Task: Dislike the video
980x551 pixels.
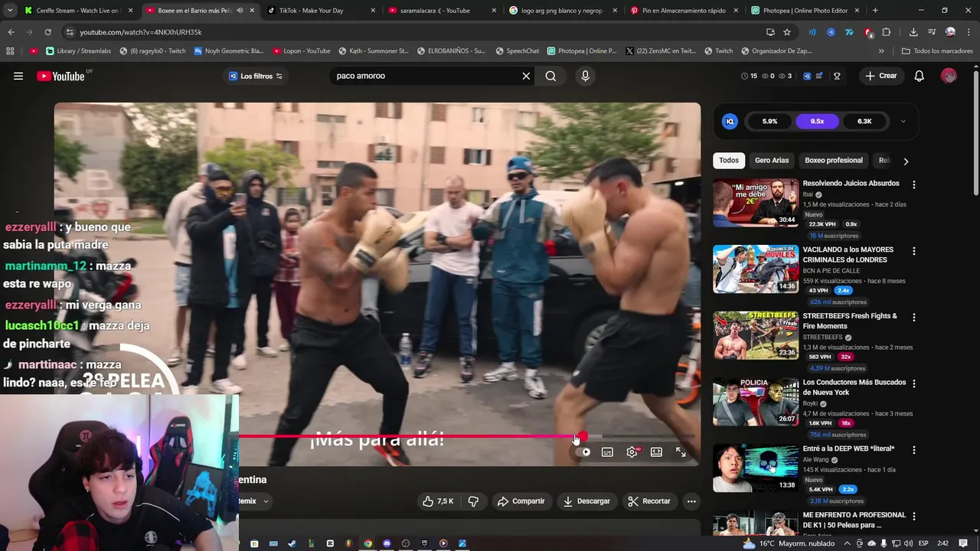Action: click(473, 501)
